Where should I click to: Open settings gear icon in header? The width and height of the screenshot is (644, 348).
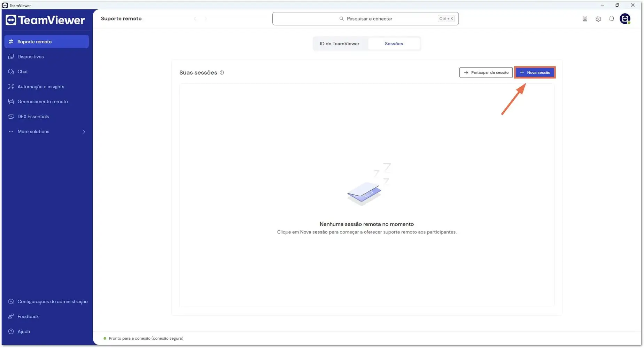click(x=598, y=19)
